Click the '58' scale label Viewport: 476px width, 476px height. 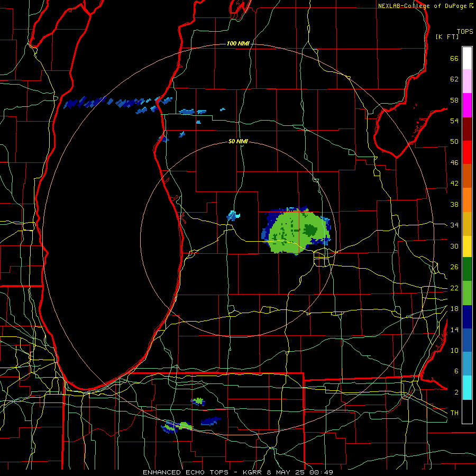[x=454, y=100]
